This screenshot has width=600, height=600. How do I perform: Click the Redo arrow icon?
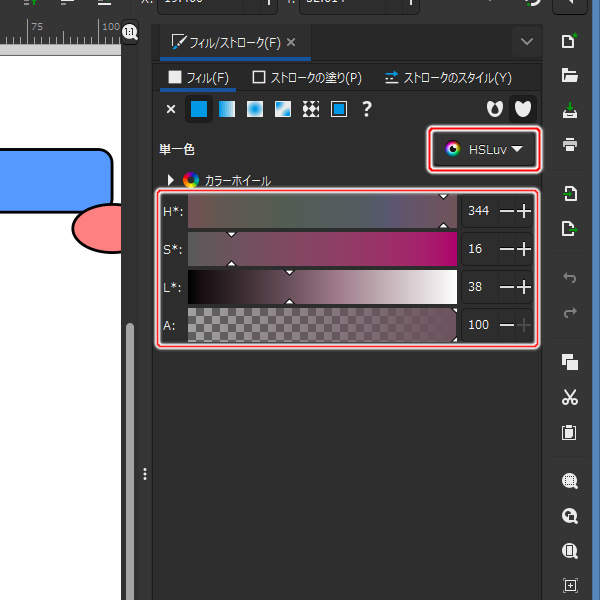[569, 312]
